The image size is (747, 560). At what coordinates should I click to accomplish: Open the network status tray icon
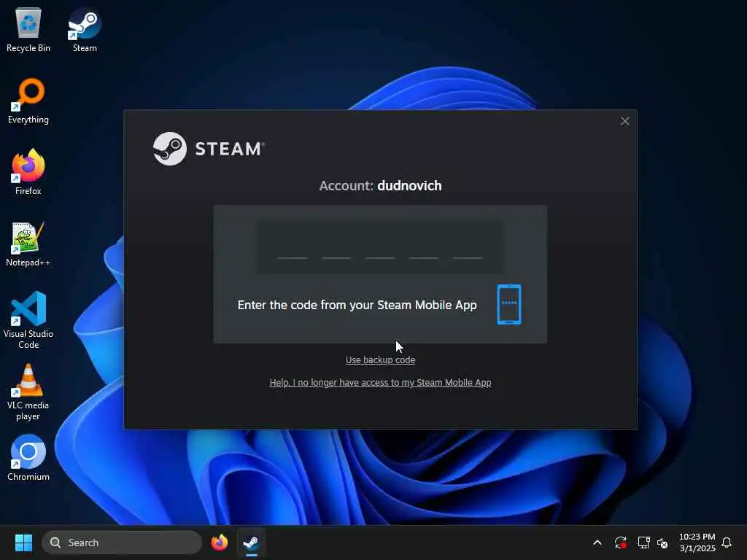pyautogui.click(x=643, y=542)
